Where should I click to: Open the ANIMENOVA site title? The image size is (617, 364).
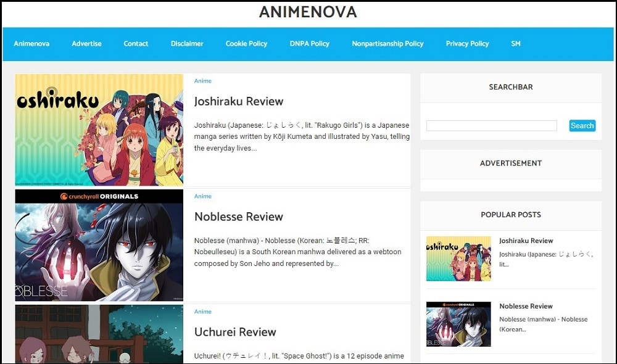(x=308, y=12)
